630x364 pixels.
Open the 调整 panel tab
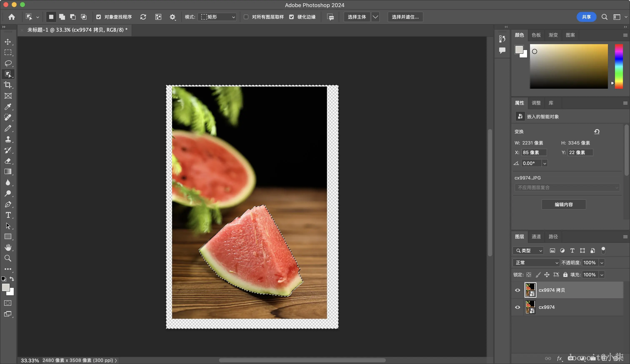tap(536, 103)
